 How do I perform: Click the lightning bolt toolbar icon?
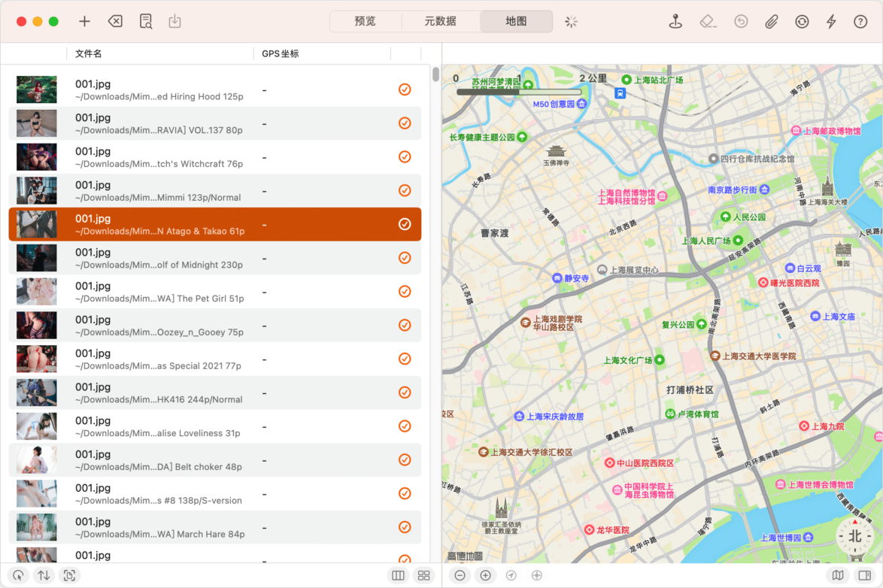point(831,21)
